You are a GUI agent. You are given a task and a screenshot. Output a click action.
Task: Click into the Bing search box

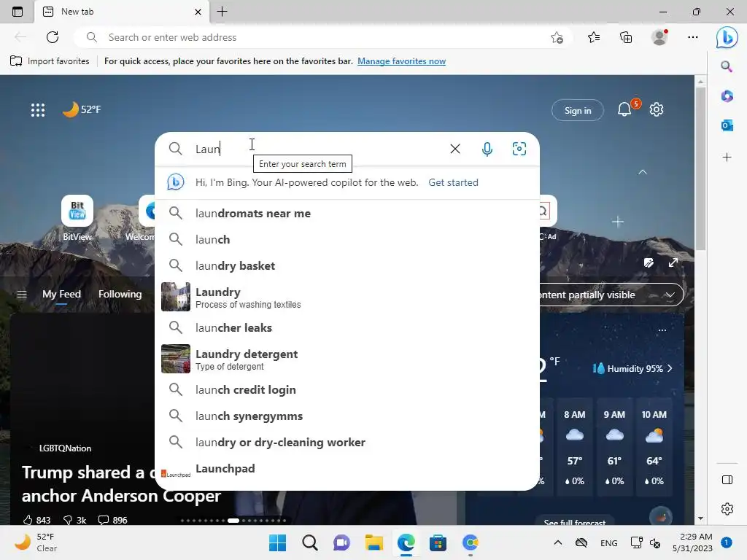[x=320, y=149]
